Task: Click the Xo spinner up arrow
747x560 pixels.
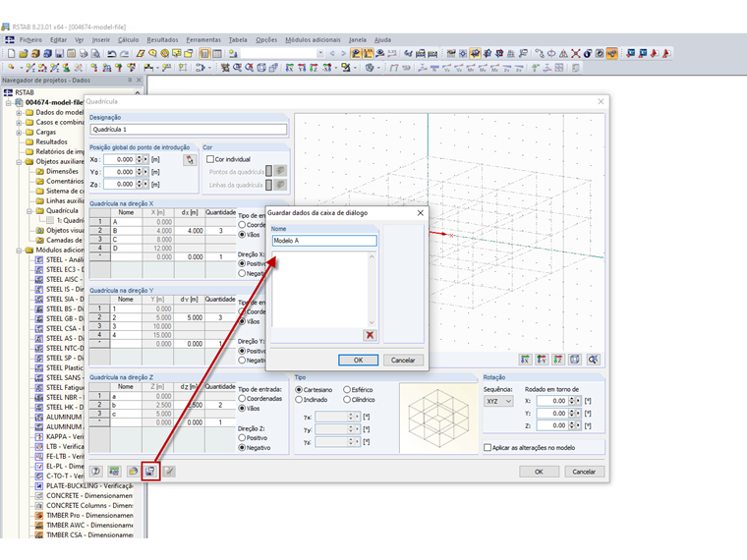Action: 140,157
